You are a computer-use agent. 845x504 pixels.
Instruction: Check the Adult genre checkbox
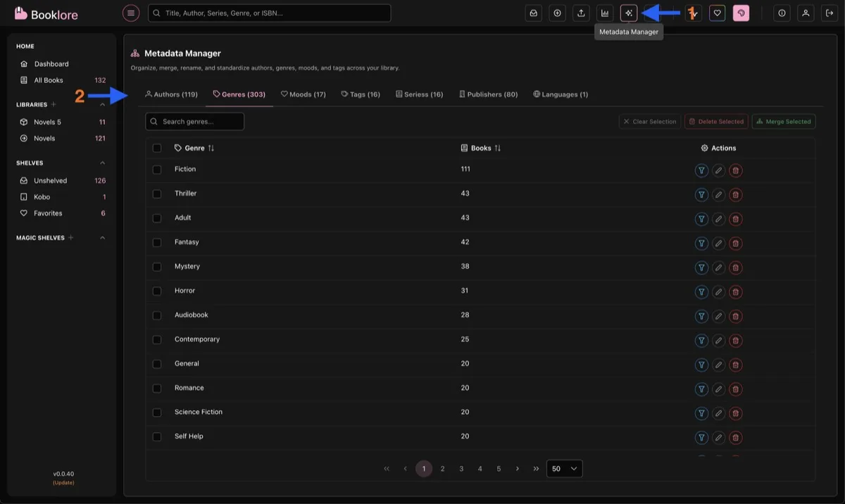pos(157,218)
